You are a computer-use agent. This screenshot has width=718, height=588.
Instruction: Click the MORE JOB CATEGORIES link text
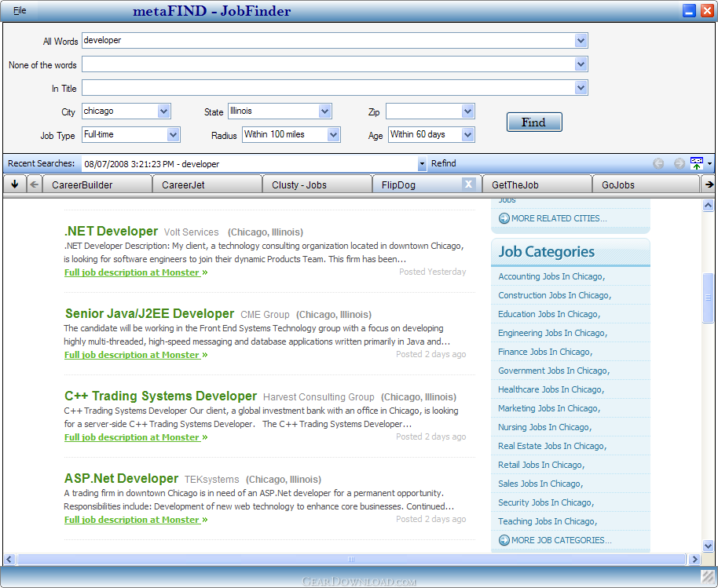coord(562,540)
